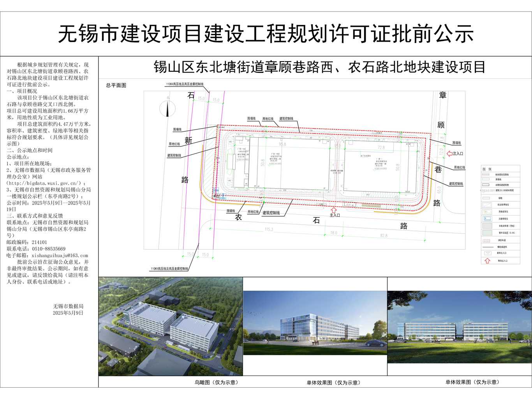This screenshot has width=532, height=399.
Task: Click the heading 三、联系方式和意见反馈
Action: [x=35, y=216]
